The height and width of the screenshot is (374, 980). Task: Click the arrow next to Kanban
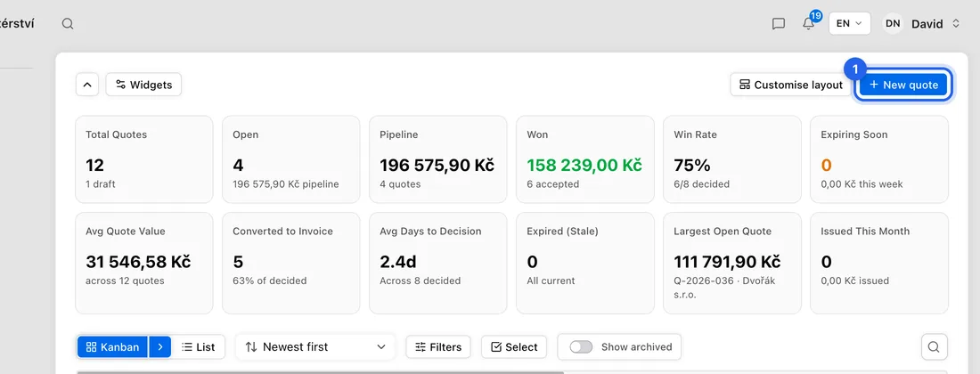[x=160, y=346]
